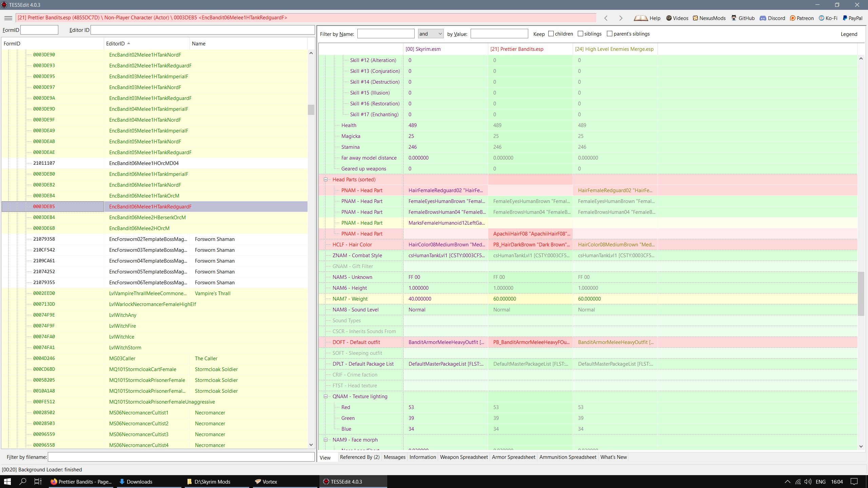
Task: Open taskbar search
Action: [23, 482]
